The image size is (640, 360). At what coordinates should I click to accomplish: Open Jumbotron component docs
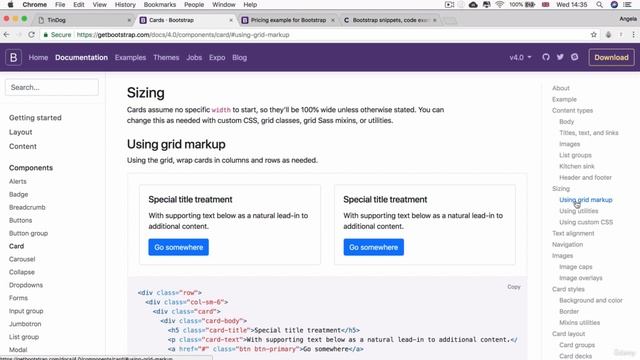(25, 324)
